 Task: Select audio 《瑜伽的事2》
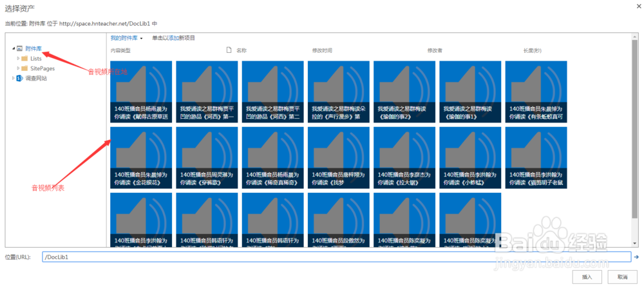(404, 92)
